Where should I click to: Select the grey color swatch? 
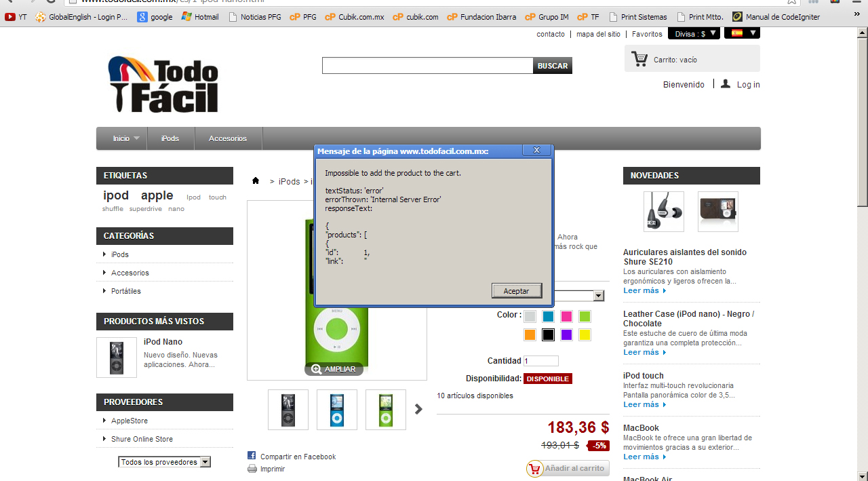(x=530, y=316)
